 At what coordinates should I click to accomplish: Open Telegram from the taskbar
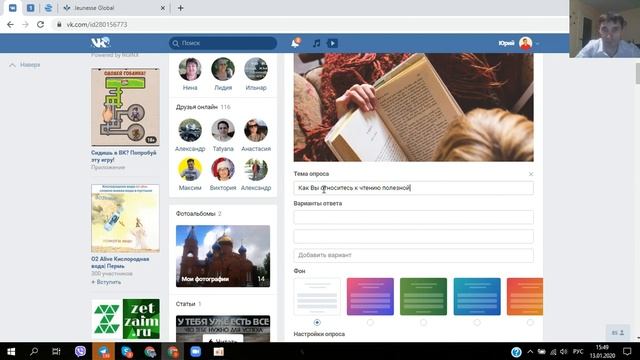point(103,351)
